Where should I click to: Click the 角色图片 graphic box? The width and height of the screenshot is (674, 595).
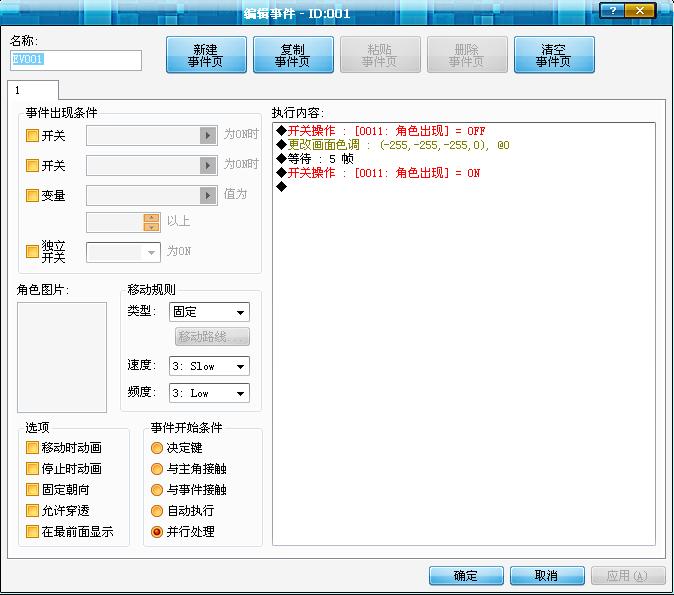[62, 357]
